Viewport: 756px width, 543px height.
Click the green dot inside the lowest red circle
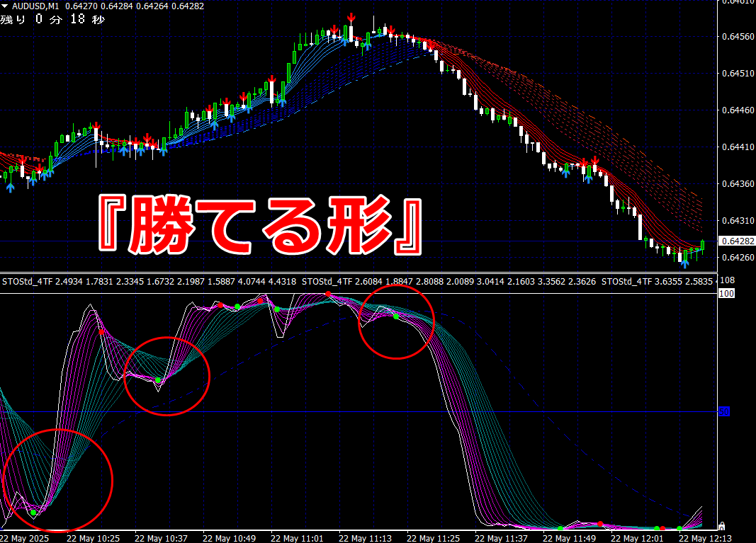point(33,513)
